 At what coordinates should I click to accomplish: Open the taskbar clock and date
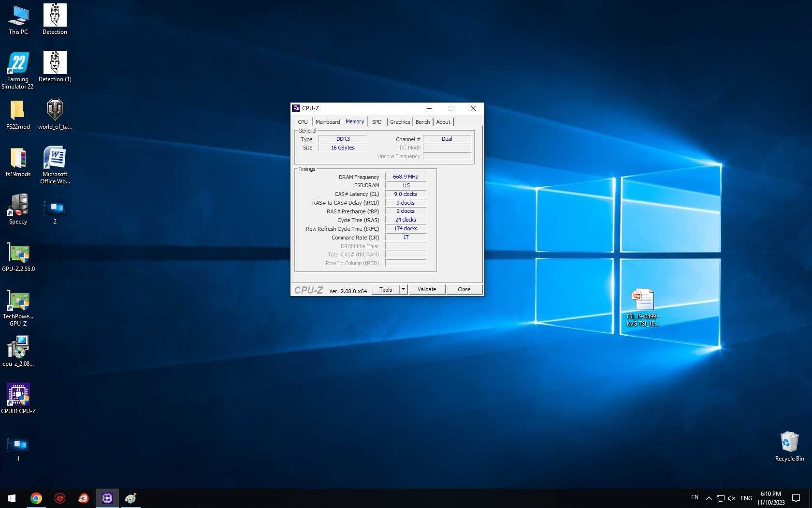[x=770, y=498]
